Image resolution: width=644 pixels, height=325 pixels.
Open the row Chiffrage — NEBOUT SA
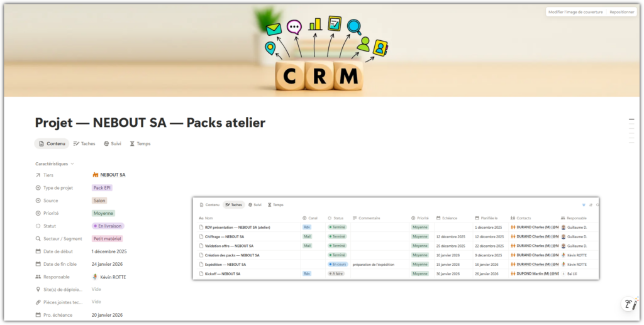pos(225,237)
